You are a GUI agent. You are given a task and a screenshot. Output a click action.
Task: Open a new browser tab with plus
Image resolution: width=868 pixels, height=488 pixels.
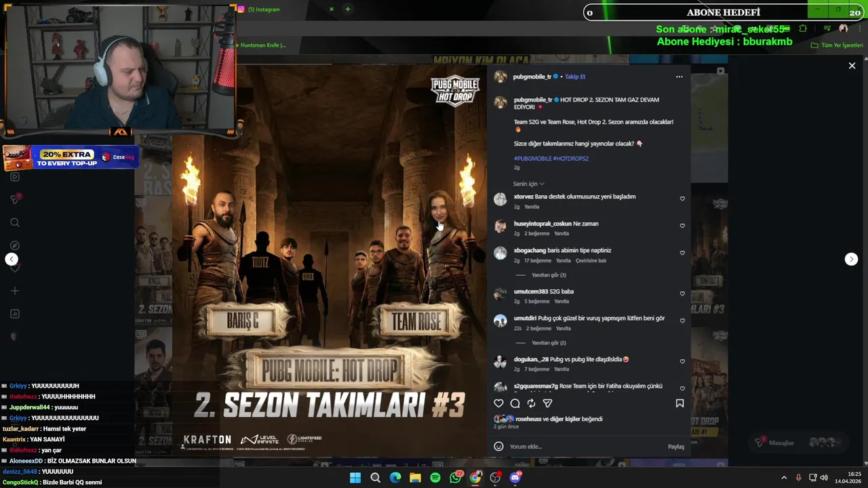pyautogui.click(x=347, y=9)
